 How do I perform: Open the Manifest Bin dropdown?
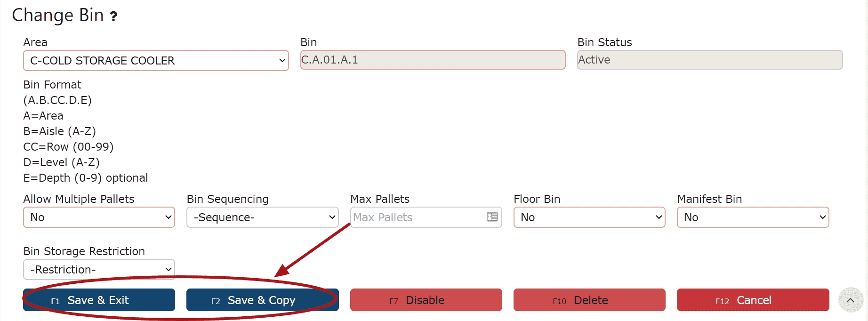753,217
